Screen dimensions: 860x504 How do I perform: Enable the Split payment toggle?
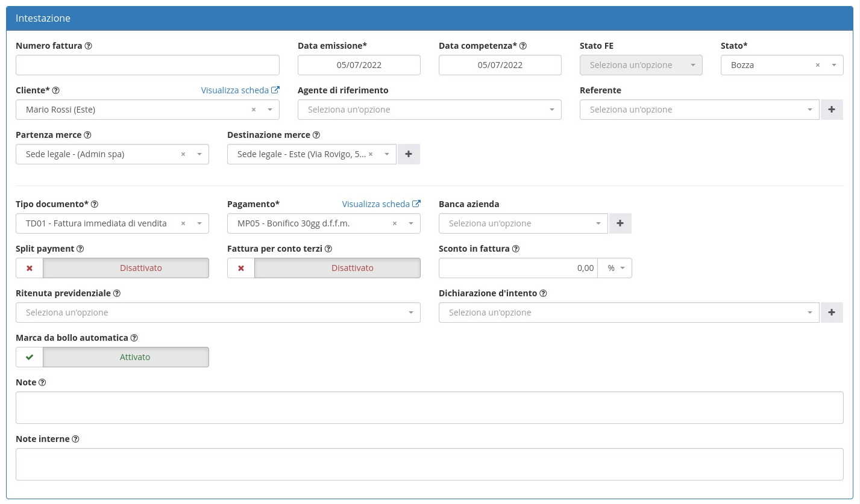coord(112,268)
